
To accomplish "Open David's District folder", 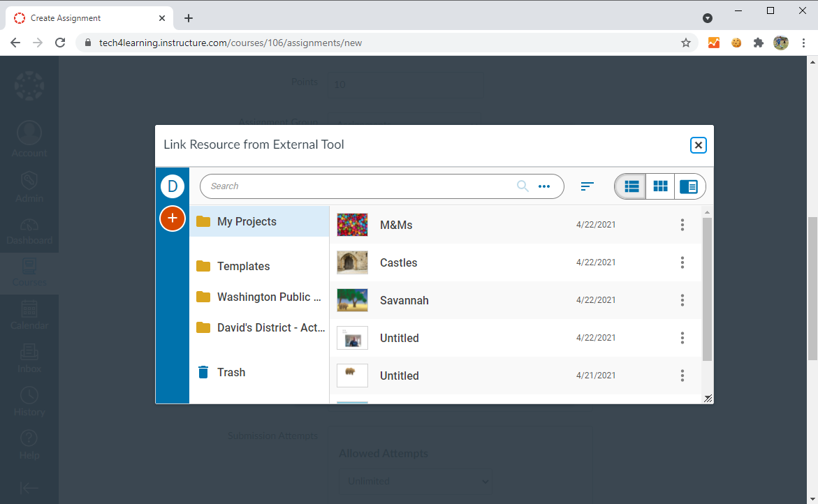I will (259, 328).
